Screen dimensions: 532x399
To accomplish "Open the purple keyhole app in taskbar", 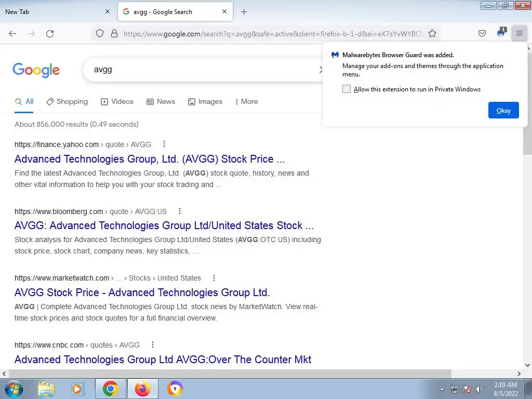I will click(175, 389).
